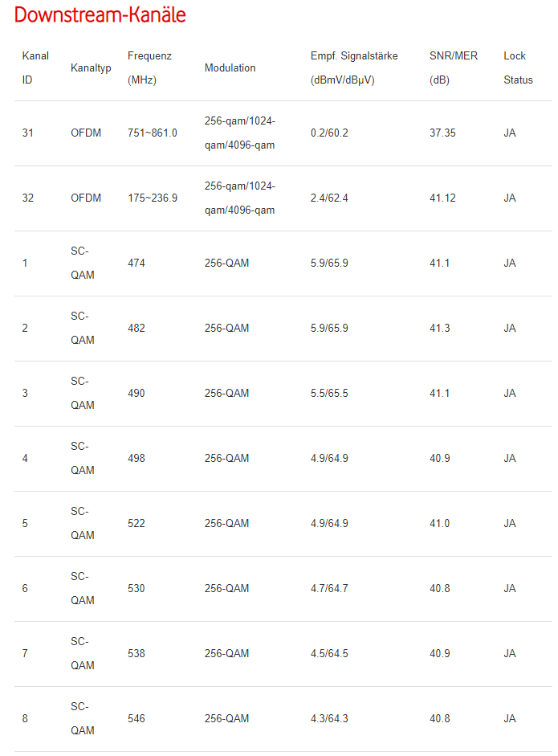Select the 0.2/60.2 signal strength cell

(329, 133)
